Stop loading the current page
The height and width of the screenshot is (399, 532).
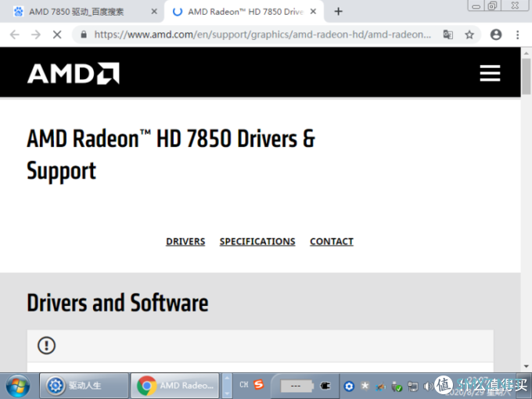(x=57, y=34)
